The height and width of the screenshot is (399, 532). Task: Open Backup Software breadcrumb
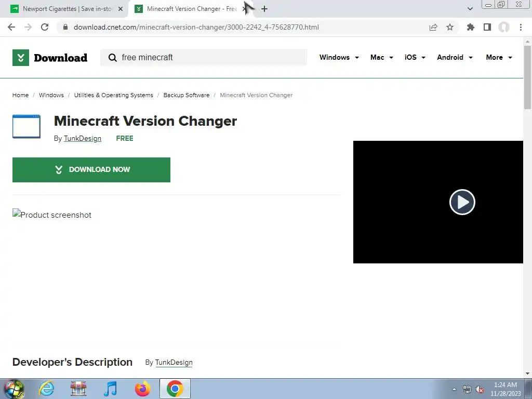(x=187, y=95)
